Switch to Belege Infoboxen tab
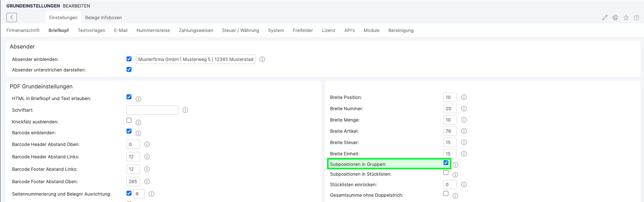This screenshot has height=202, width=644. (103, 18)
